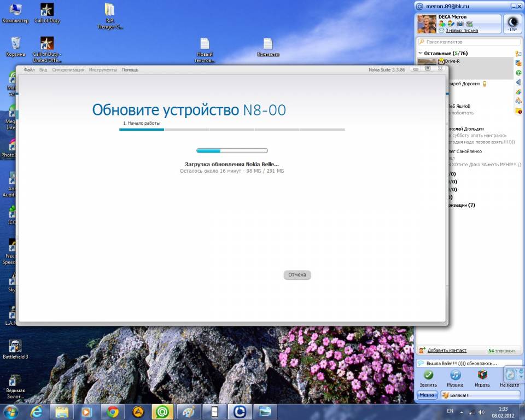Click the green @ icon in Agent sidebar
Image resolution: width=525 pixels, height=420 pixels.
pyautogui.click(x=518, y=72)
